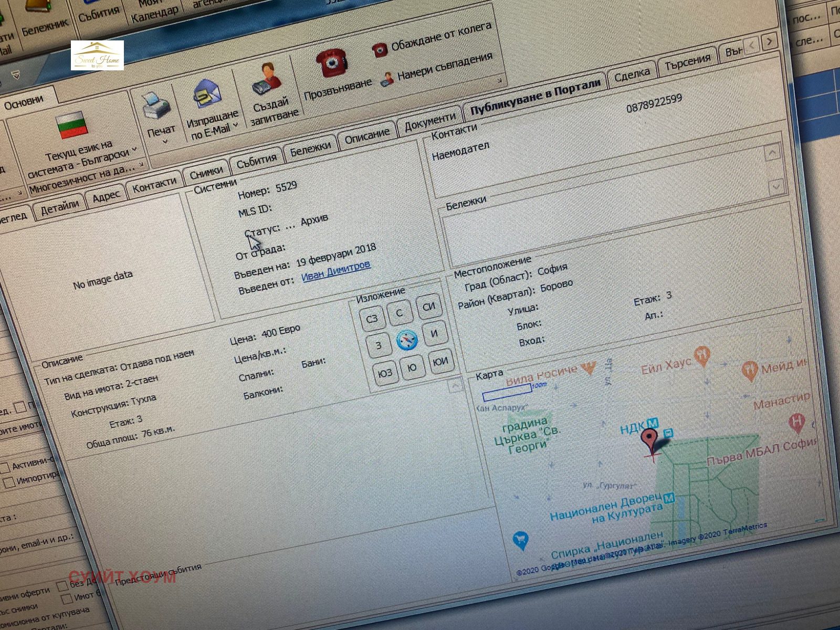This screenshot has width=840, height=630.
Task: Click the bus stop icon beside НДК
Action: (668, 433)
